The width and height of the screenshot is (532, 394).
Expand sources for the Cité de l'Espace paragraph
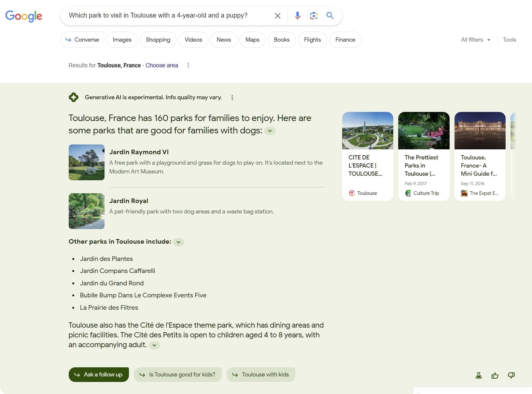pyautogui.click(x=154, y=345)
